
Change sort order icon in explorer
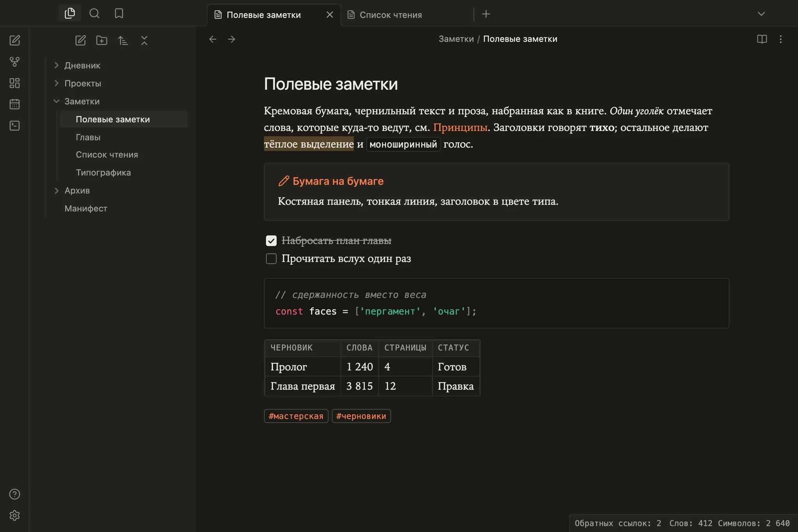pyautogui.click(x=123, y=40)
